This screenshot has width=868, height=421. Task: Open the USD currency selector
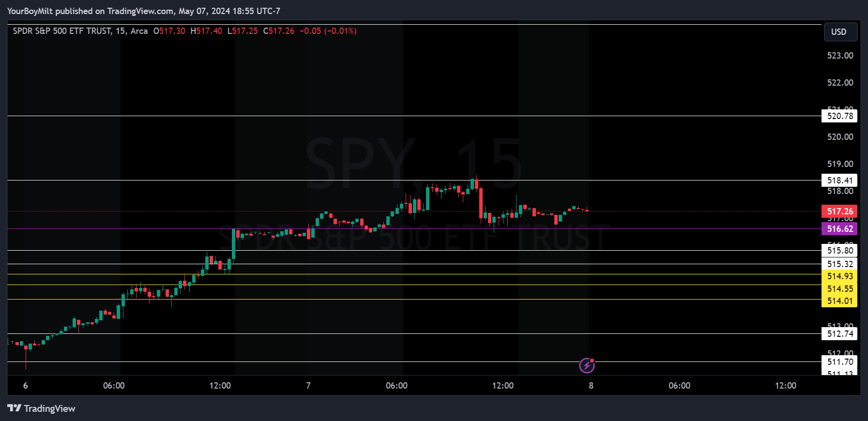840,32
